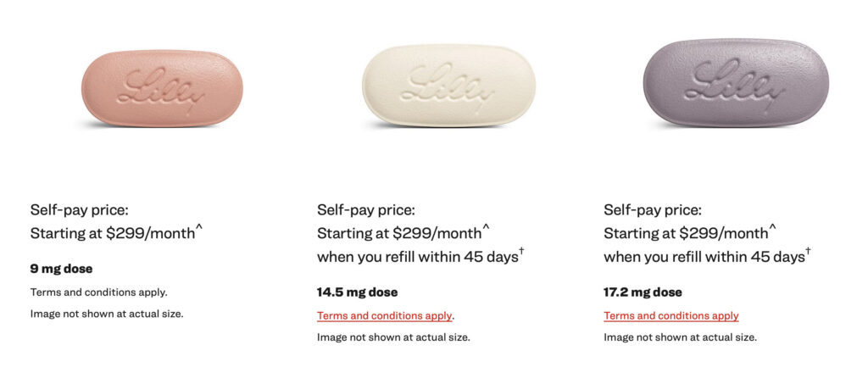
Task: Click "when you refill within 45 days" under white pill
Action: (x=416, y=256)
